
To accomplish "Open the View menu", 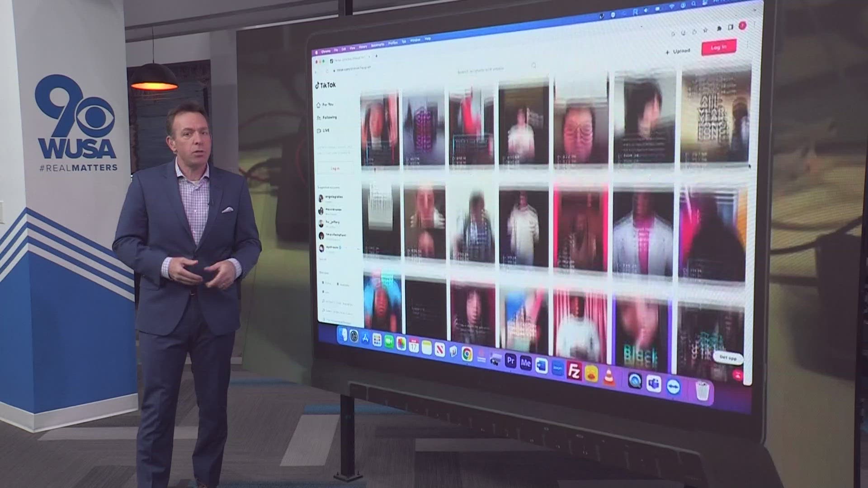I will (x=352, y=48).
